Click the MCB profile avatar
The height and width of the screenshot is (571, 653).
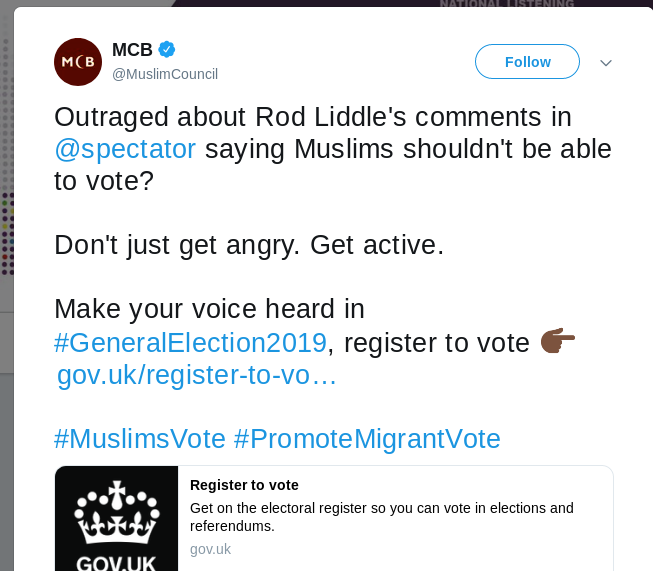click(x=78, y=62)
